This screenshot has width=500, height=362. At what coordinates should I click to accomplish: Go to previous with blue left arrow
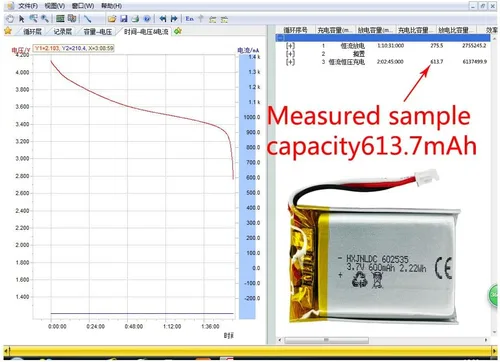click(163, 19)
